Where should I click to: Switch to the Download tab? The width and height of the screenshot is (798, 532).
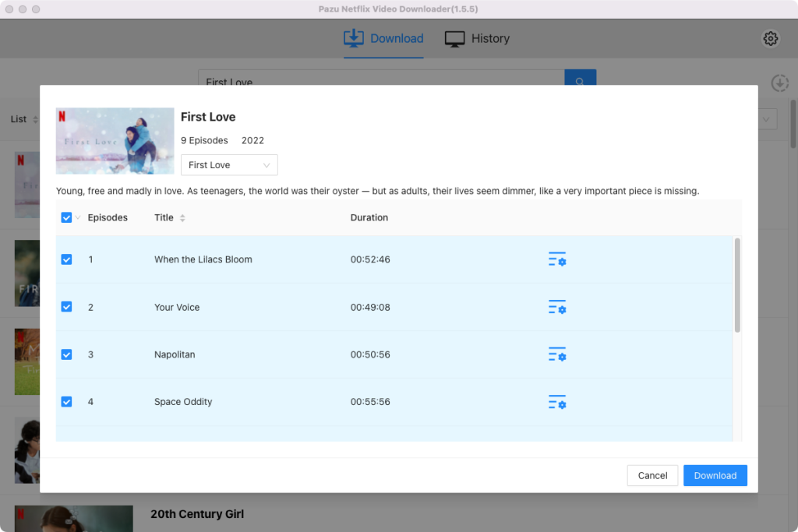[383, 39]
